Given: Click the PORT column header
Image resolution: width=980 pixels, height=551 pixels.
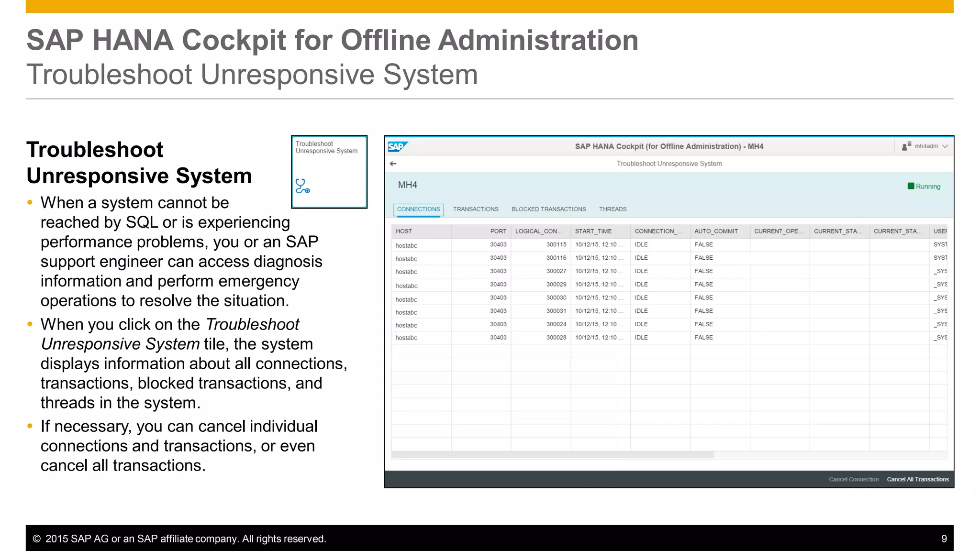Looking at the screenshot, I should [x=481, y=231].
